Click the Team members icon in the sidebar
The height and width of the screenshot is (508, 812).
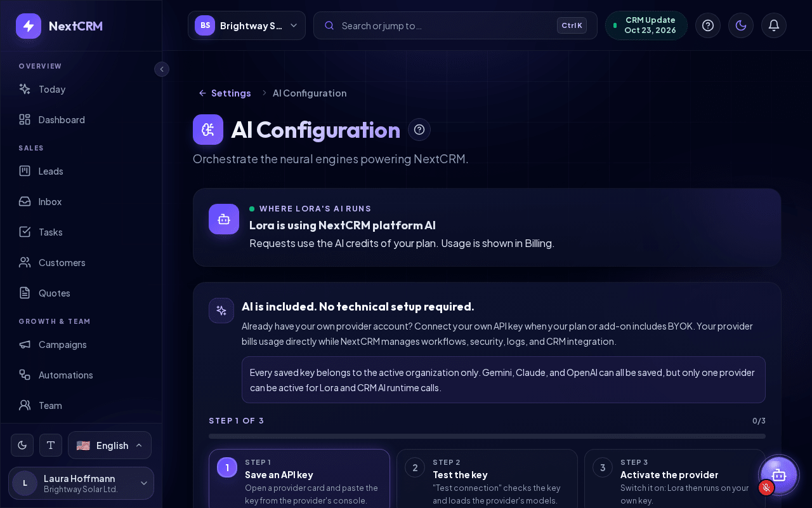[25, 406]
